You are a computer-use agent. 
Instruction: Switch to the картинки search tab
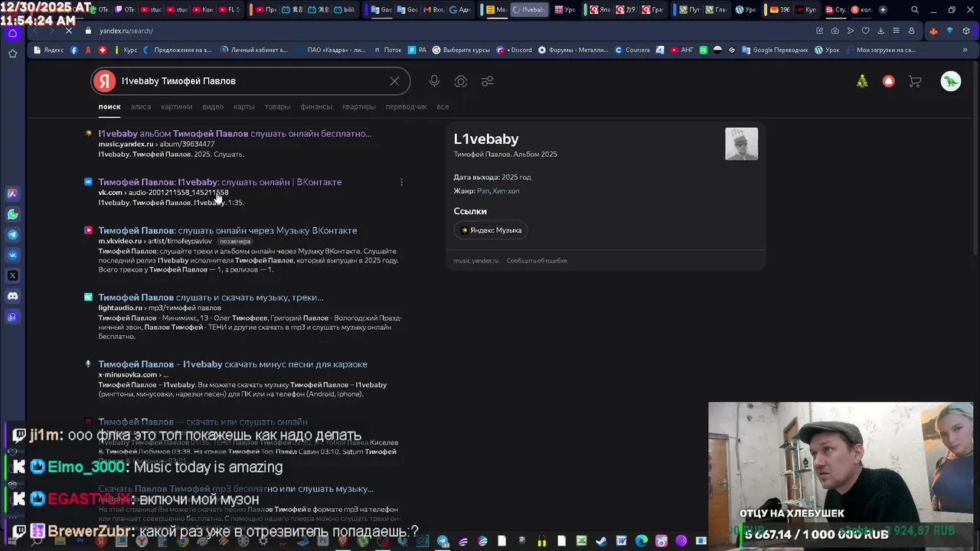click(x=177, y=106)
